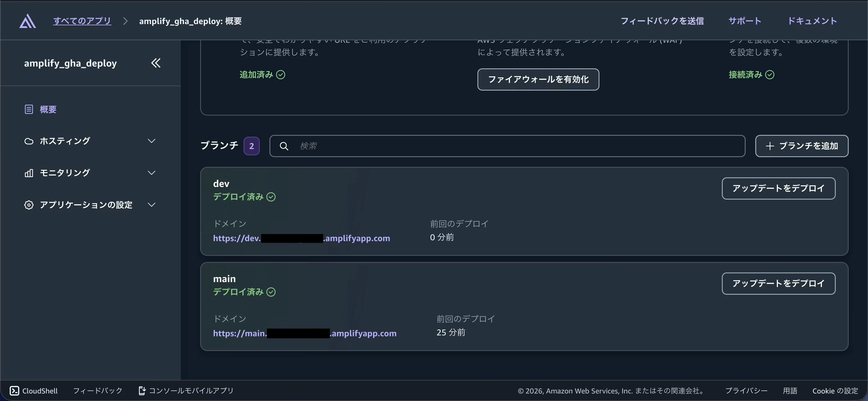Viewport: 868px width, 401px height.
Task: Expand the ホスティング menu chevron
Action: point(152,141)
